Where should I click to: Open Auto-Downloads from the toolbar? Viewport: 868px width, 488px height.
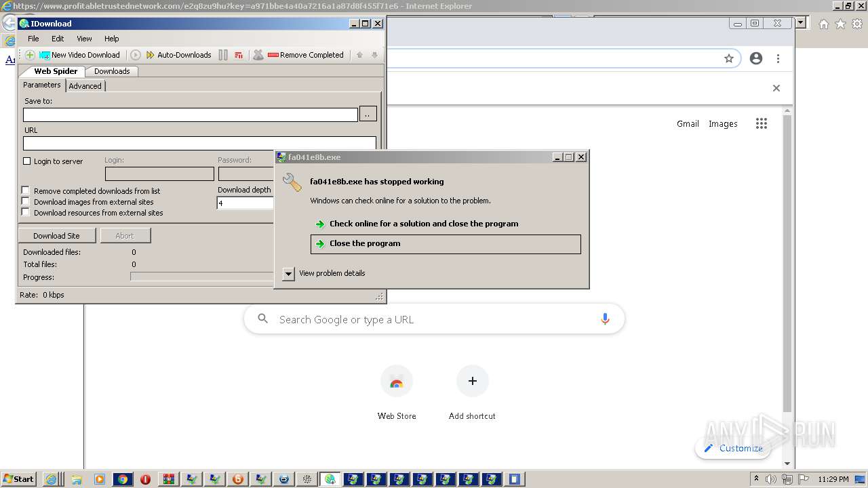(x=179, y=55)
